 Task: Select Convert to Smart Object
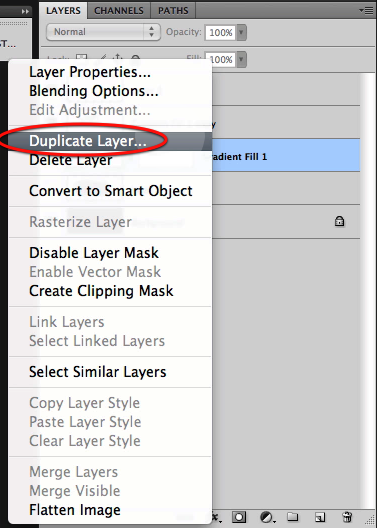coord(110,191)
